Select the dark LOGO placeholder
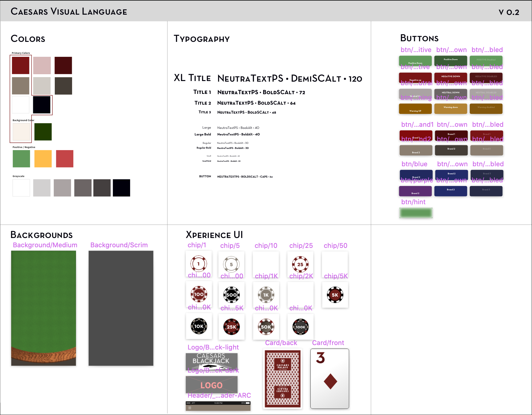 click(x=212, y=385)
